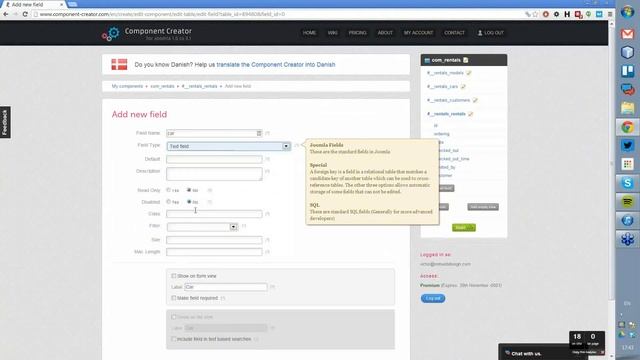Open the file explorer folder taskbar icon
Image resolution: width=640 pixels, height=360 pixels.
tap(627, 108)
